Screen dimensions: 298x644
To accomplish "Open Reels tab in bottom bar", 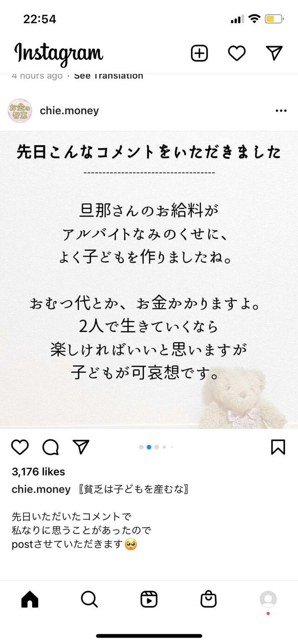I will (x=149, y=599).
